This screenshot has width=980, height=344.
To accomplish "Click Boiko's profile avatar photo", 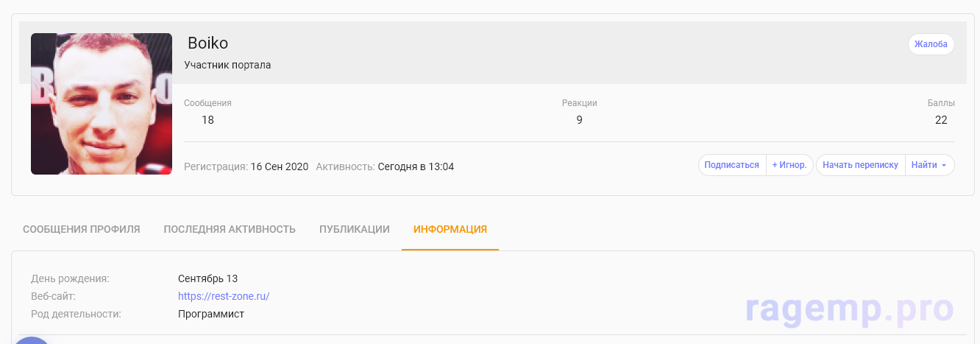I will tap(102, 104).
